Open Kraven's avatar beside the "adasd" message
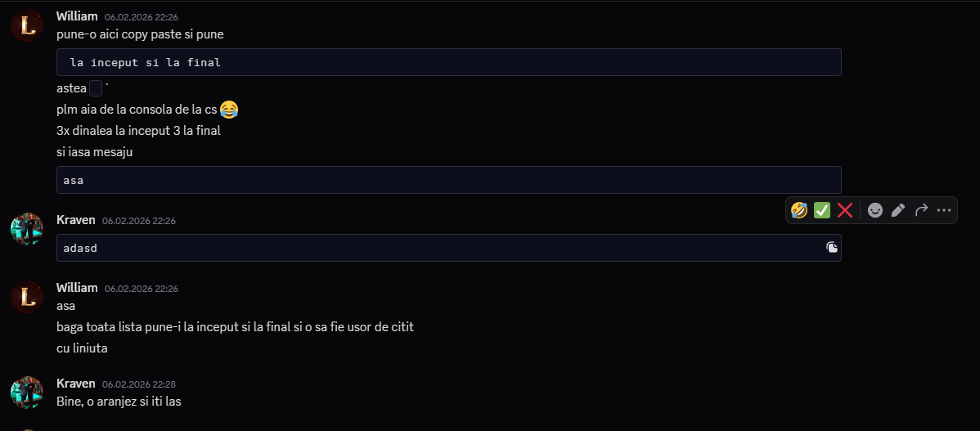This screenshot has height=431, width=980. 27,229
